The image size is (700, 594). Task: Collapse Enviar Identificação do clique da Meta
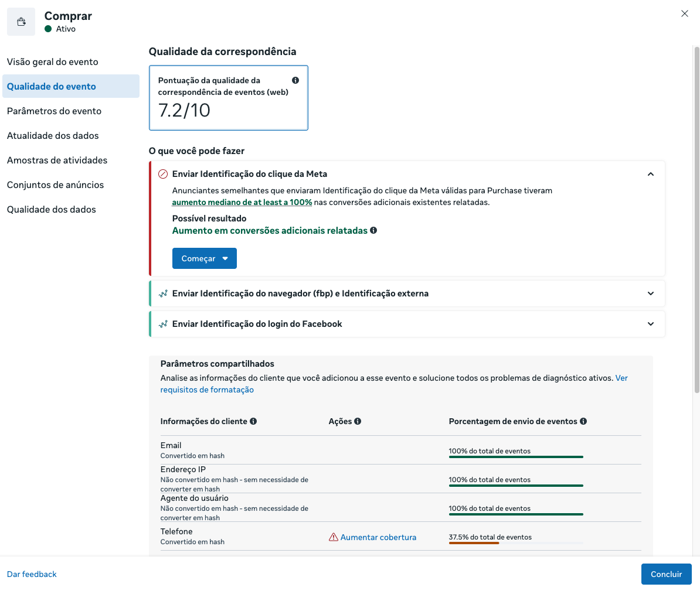click(651, 174)
